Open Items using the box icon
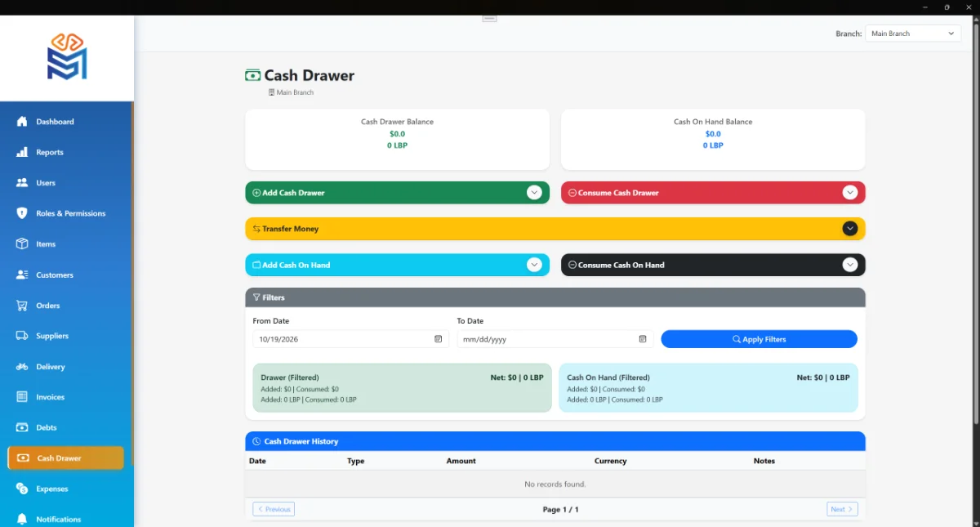 (x=22, y=244)
